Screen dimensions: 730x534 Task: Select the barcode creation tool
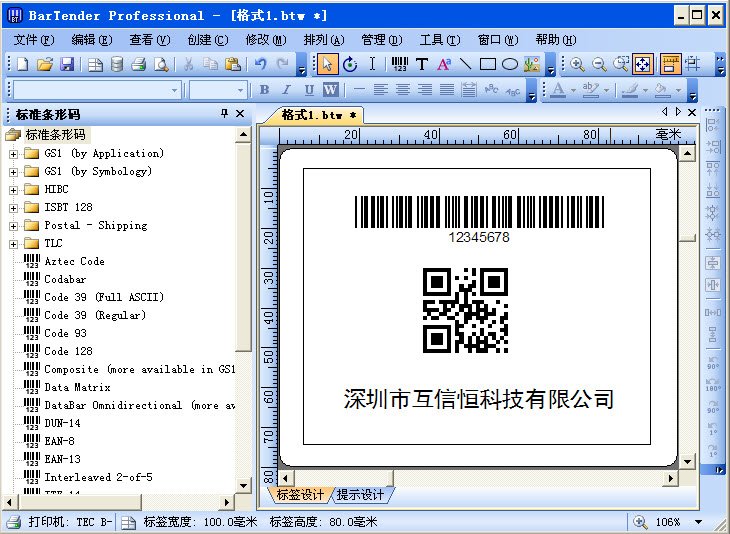[400, 65]
